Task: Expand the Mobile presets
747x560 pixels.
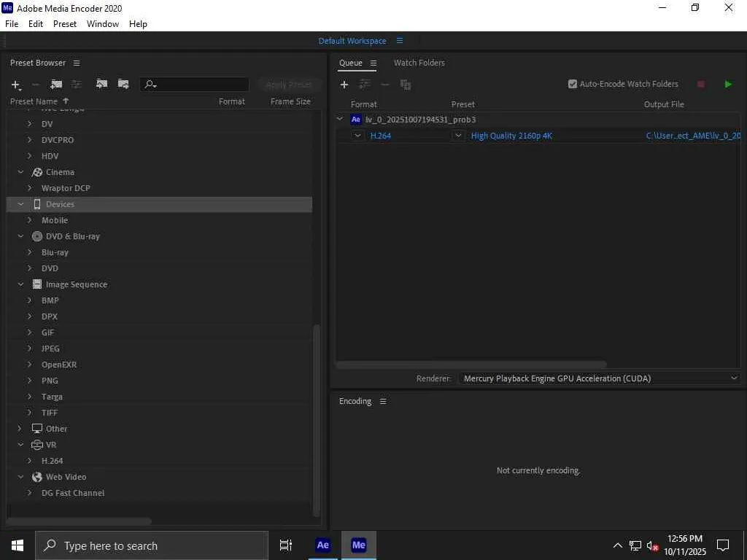Action: tap(29, 220)
